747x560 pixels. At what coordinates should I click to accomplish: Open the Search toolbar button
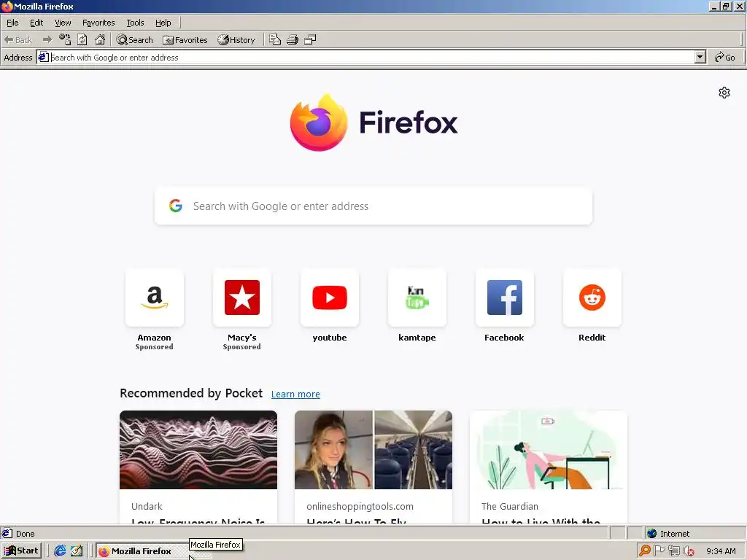tap(134, 40)
